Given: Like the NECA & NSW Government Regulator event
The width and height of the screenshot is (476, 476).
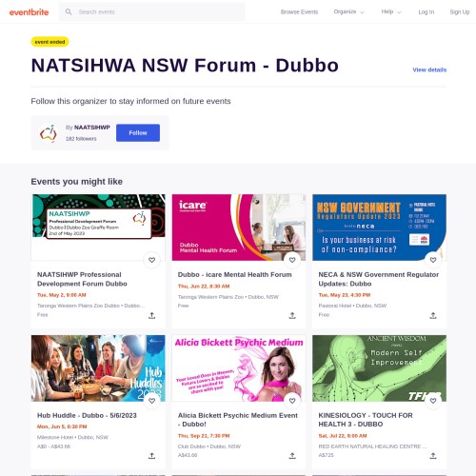Looking at the screenshot, I should coord(433,260).
